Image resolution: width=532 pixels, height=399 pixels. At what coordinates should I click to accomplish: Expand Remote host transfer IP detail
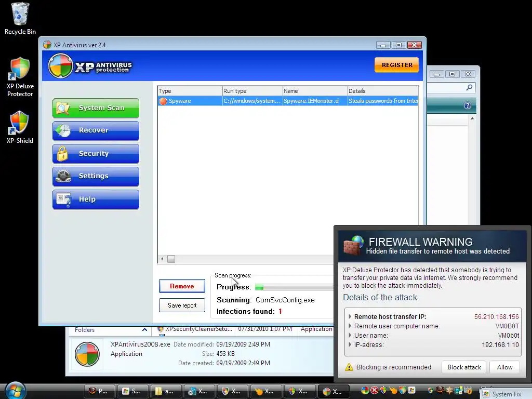[350, 316]
